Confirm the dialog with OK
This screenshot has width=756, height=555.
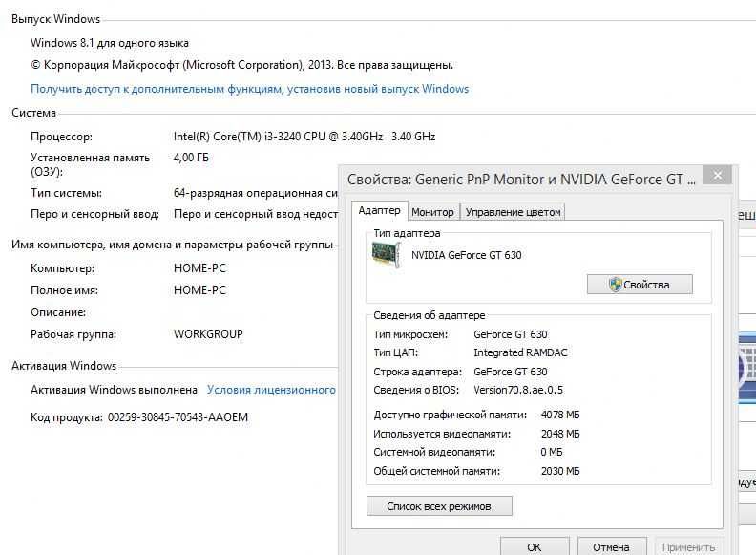[535, 547]
